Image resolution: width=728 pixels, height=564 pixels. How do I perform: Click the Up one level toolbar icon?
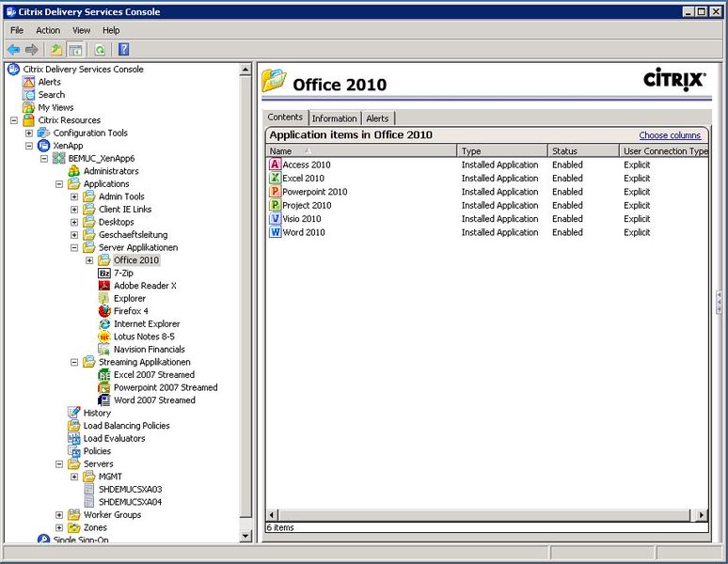[56, 49]
